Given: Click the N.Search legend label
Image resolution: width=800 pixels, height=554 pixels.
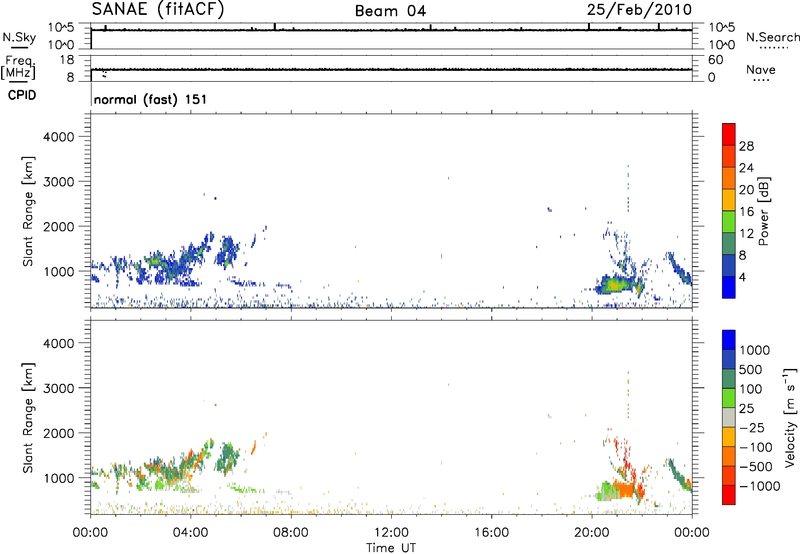Looking at the screenshot, I should click(772, 37).
